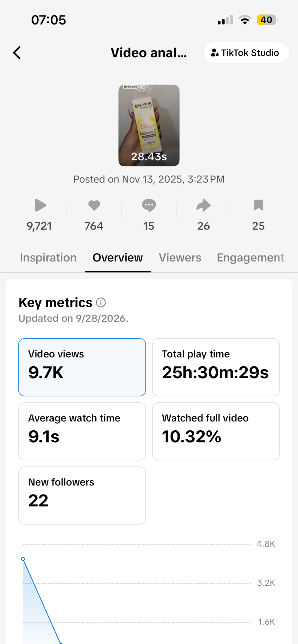Tap the battery indicator in status bar
This screenshot has width=298, height=644.
267,20
